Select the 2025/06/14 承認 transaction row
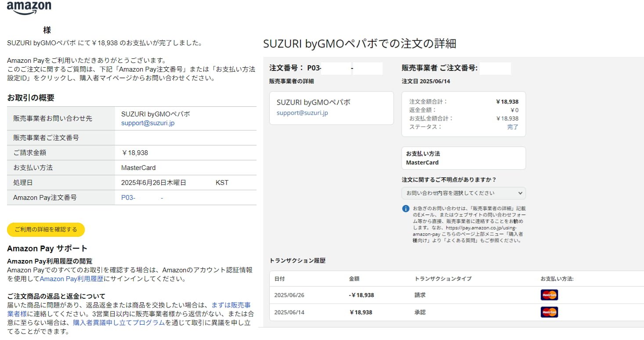Viewport: 644px width, 340px height. [456, 312]
